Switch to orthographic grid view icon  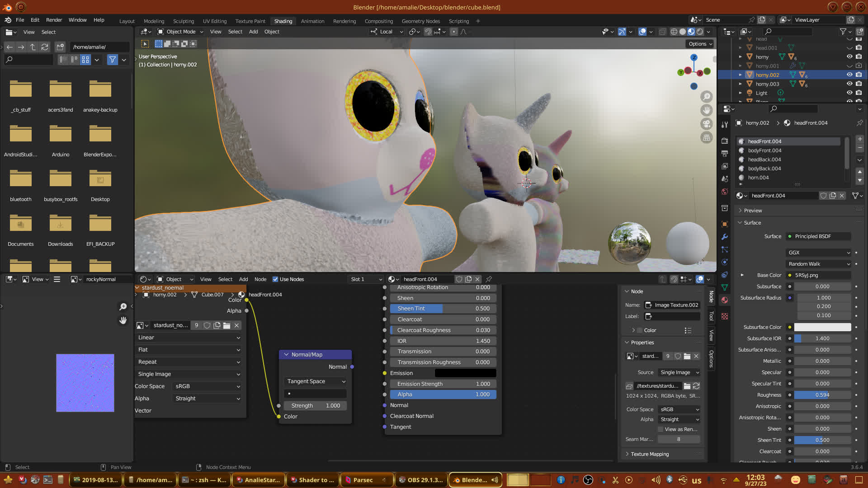(706, 137)
